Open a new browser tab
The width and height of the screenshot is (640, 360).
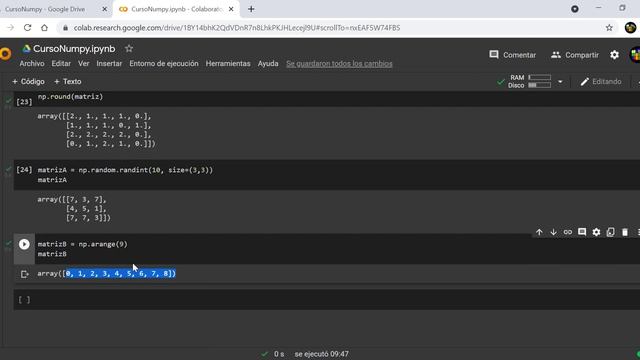pyautogui.click(x=251, y=9)
